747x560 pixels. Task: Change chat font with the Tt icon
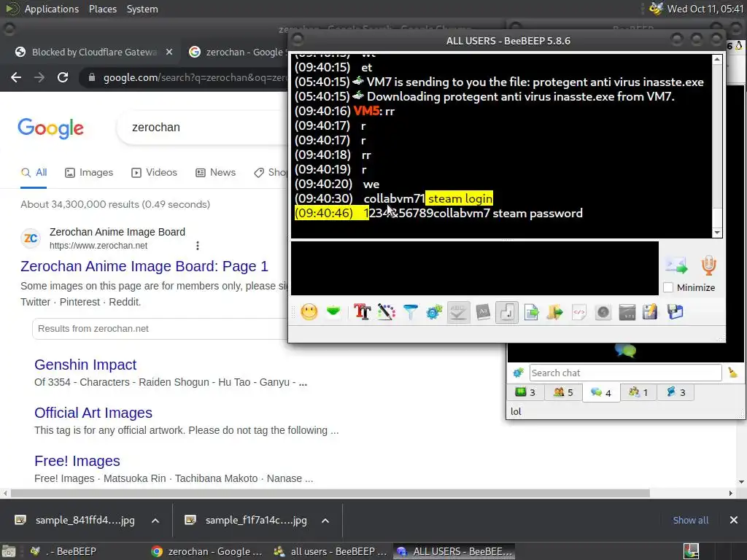(362, 312)
